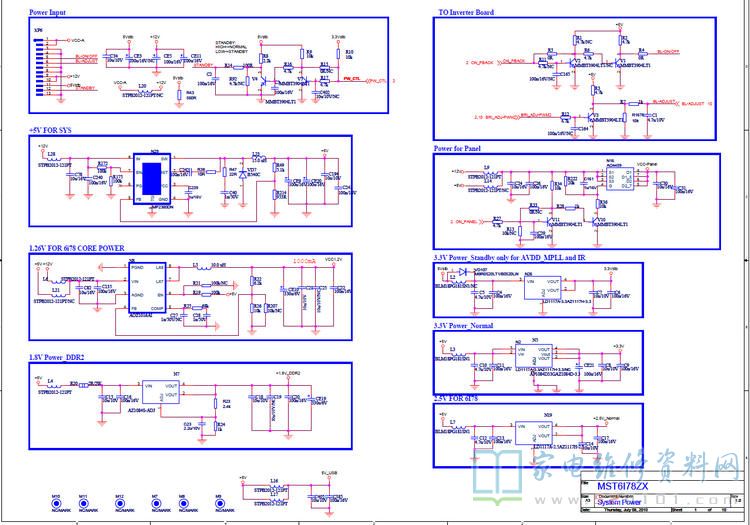Click the VDD1.2V net label

click(x=333, y=259)
